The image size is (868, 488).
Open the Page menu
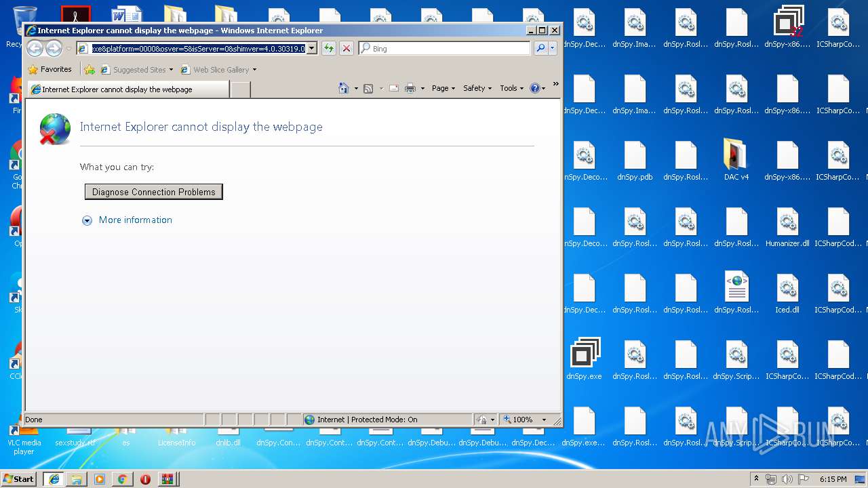coord(443,88)
